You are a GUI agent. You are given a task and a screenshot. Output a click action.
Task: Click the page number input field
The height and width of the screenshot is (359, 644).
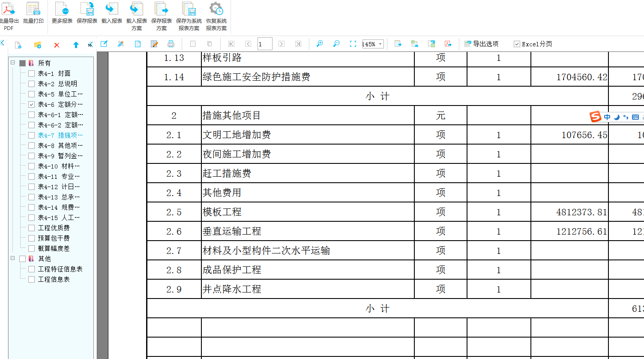[265, 44]
